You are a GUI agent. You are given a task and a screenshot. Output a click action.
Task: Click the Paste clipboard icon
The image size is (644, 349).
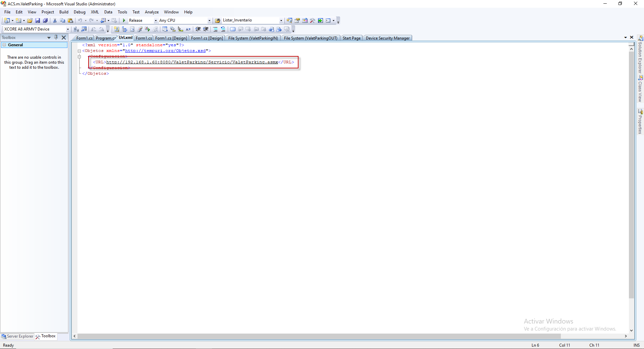click(70, 20)
